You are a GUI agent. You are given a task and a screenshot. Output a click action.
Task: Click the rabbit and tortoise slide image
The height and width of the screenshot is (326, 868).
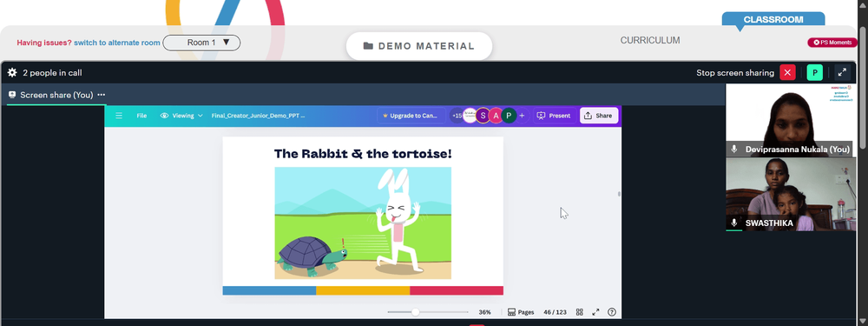pyautogui.click(x=363, y=223)
